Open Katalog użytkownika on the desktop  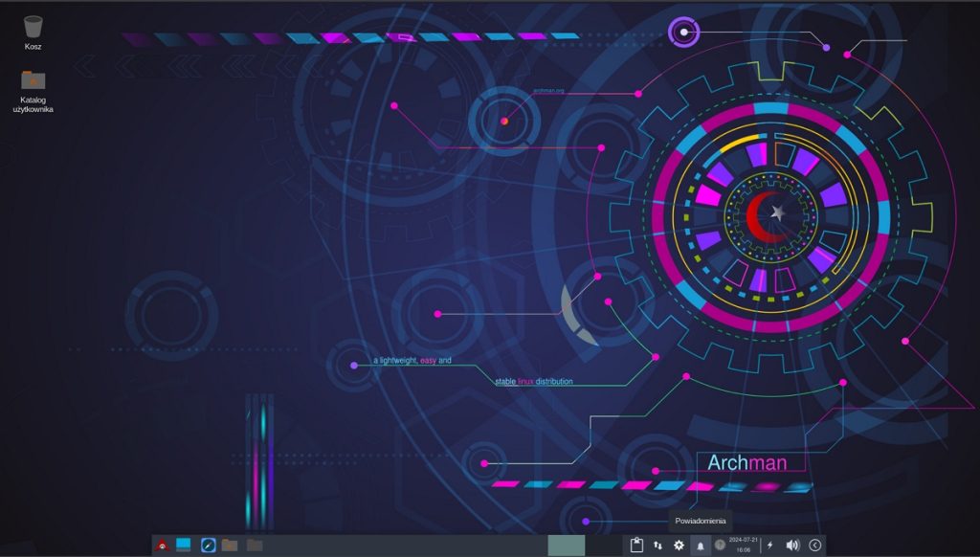coord(32,81)
